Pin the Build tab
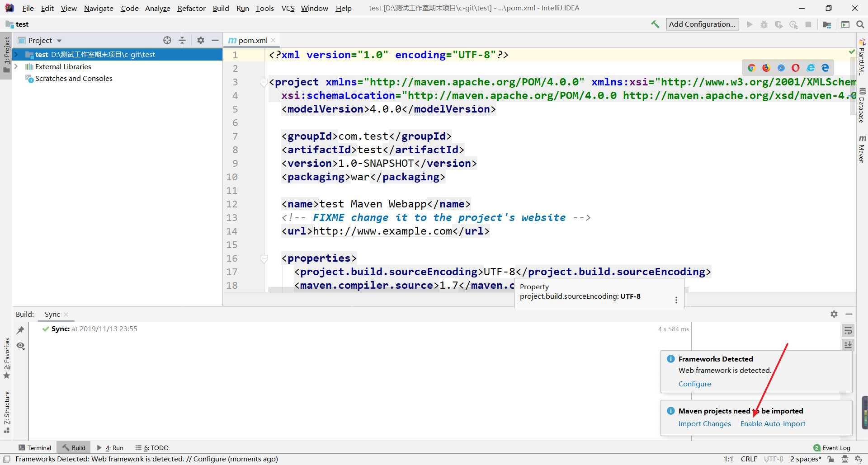The width and height of the screenshot is (868, 465). coord(20,330)
